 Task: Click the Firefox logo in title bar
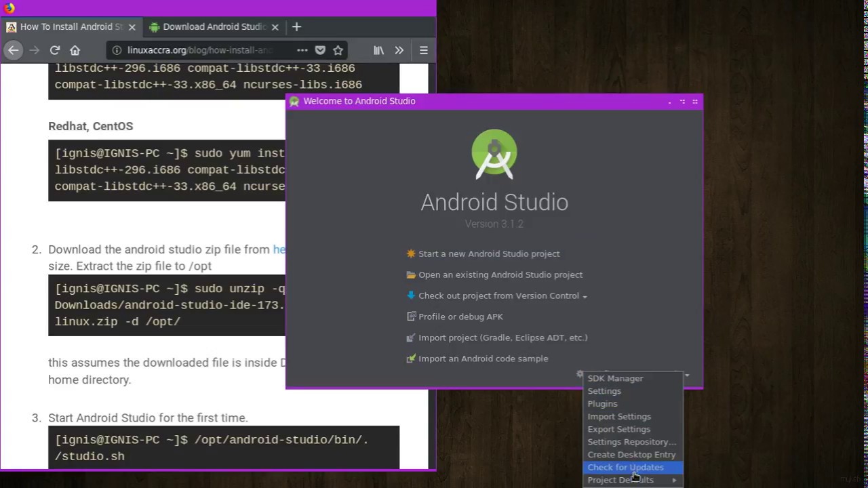coord(9,7)
